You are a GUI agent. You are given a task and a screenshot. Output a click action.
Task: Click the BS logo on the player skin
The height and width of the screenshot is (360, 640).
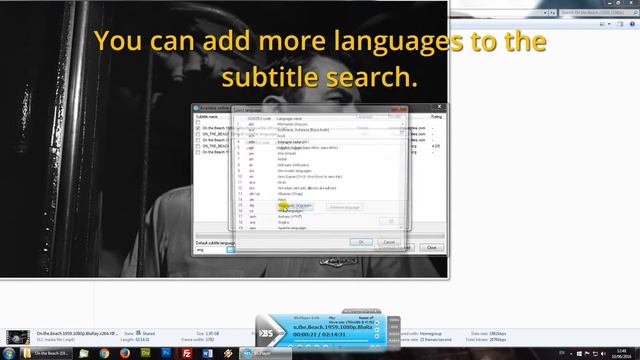[267, 333]
